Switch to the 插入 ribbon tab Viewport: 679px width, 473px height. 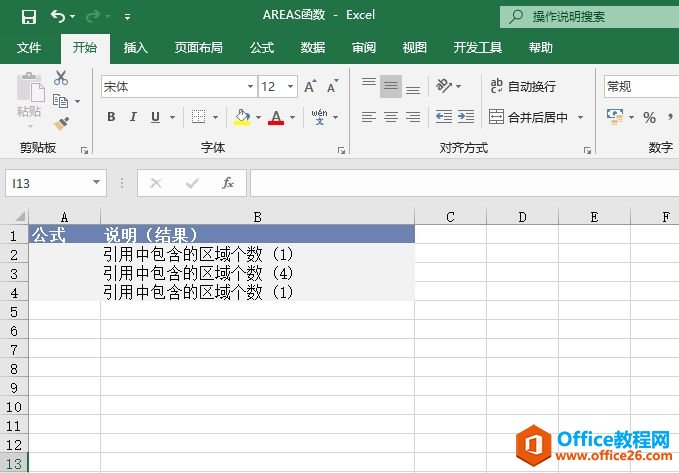pos(135,48)
